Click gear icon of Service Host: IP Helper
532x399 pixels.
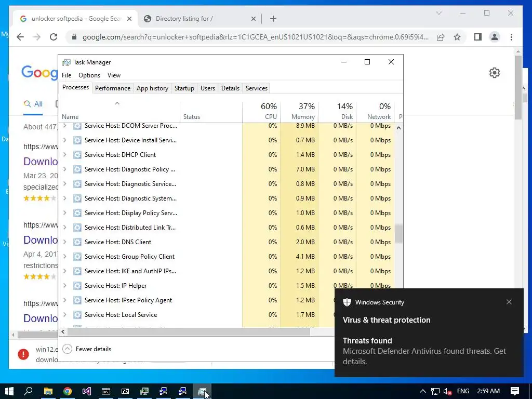[77, 286]
